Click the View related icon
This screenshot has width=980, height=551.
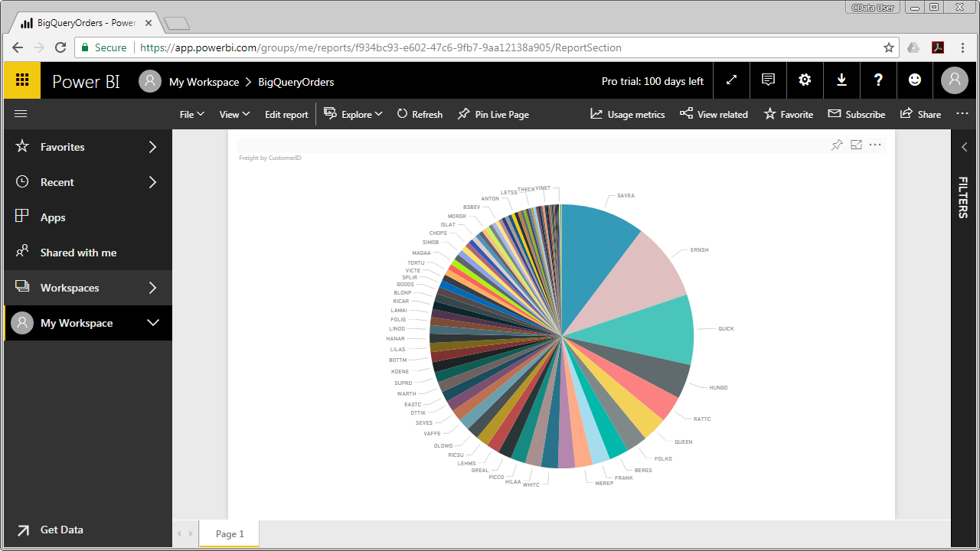tap(713, 114)
